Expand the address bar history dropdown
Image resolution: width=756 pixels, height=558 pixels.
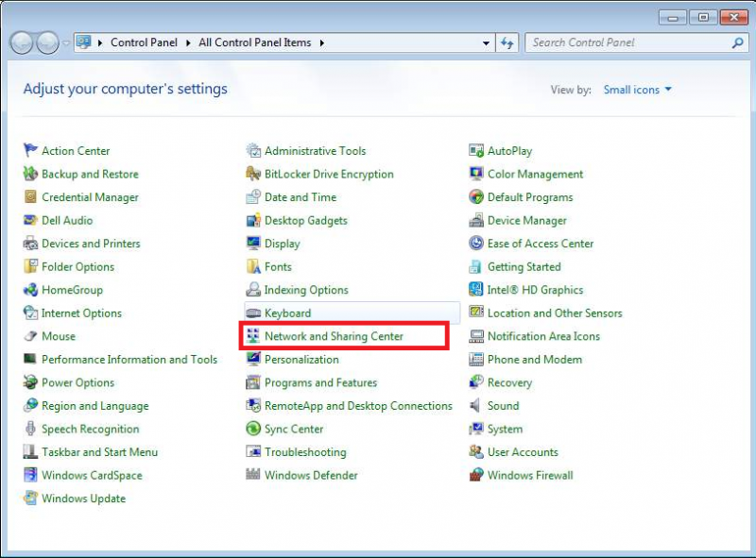486,42
